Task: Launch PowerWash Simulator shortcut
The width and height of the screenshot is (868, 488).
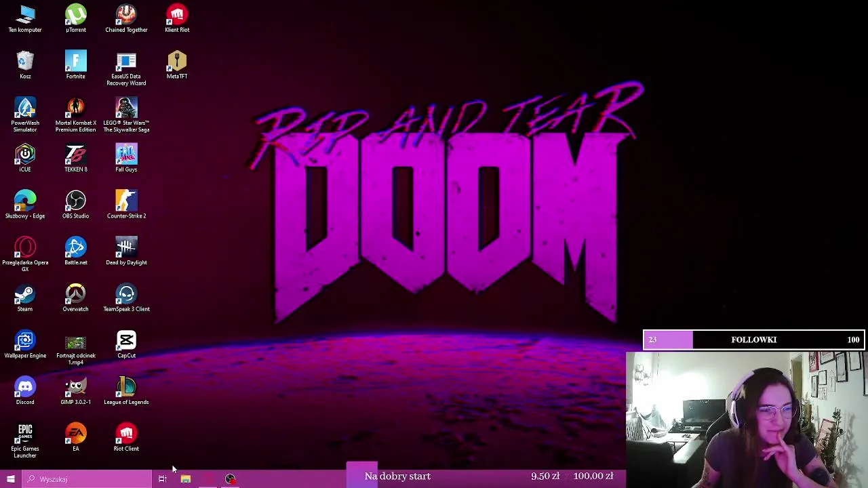Action: (x=25, y=115)
